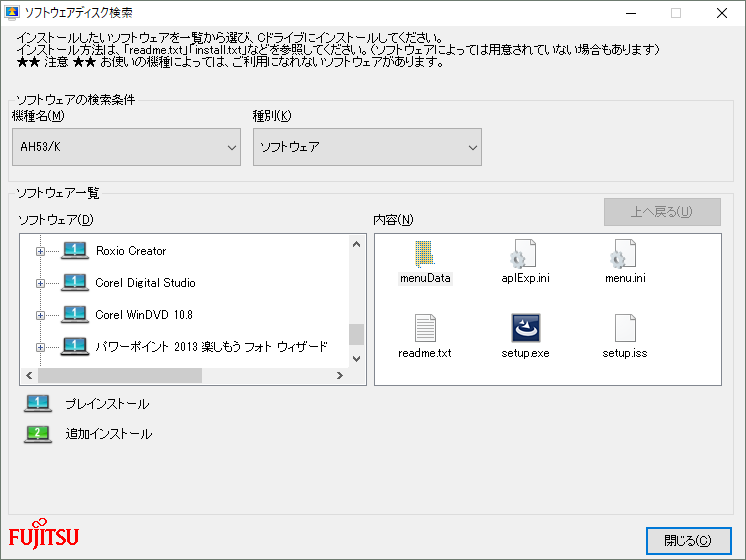Click the 内容(N) label

[393, 219]
